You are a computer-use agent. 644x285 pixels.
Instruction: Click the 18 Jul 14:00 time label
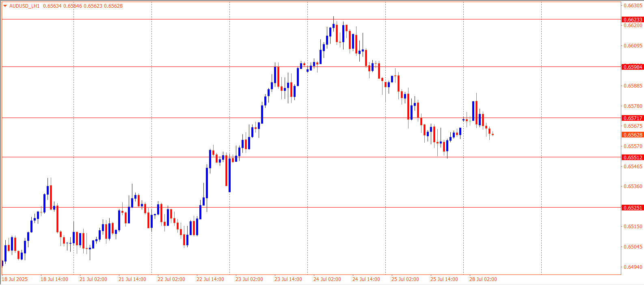[54, 279]
